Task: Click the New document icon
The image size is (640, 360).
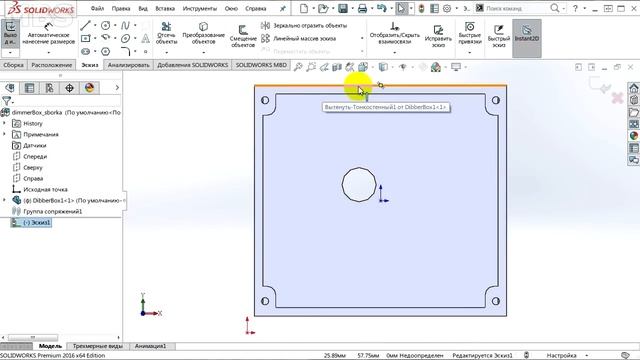Action: (x=304, y=8)
